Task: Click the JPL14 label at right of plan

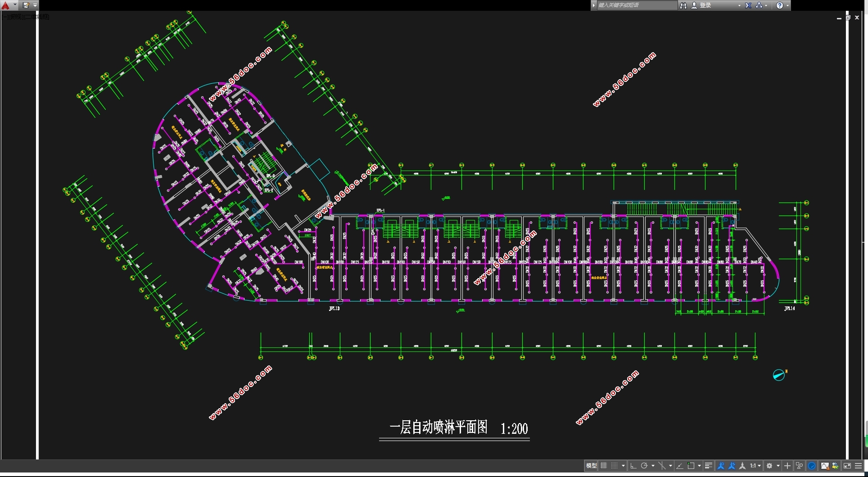Action: 790,309
